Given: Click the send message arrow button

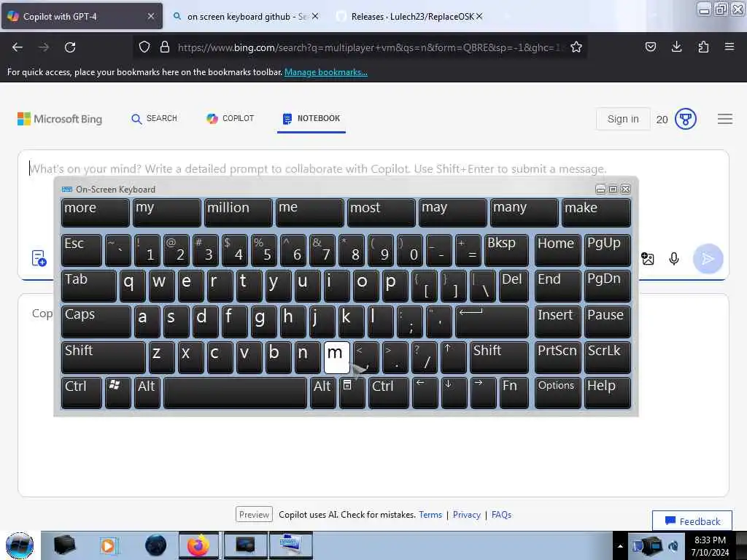Looking at the screenshot, I should [x=708, y=259].
